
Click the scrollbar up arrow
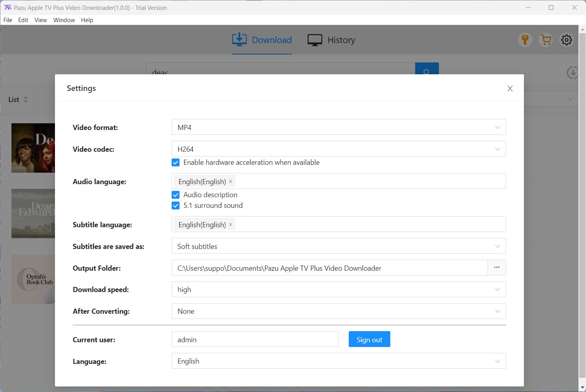(582, 29)
